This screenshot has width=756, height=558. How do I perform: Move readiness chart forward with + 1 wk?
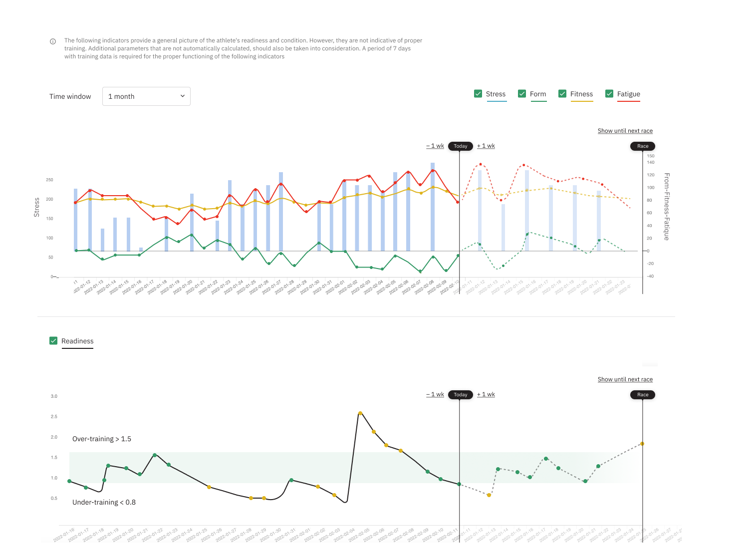(x=486, y=394)
